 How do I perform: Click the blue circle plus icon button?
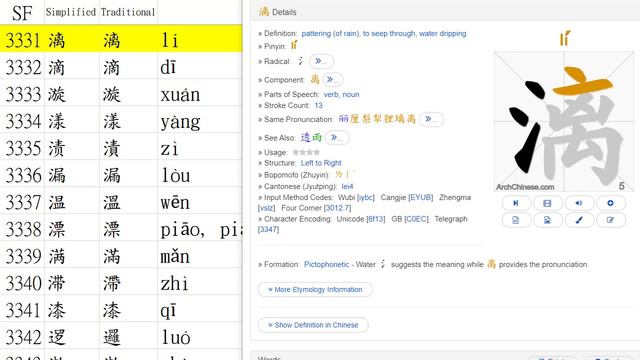click(611, 203)
